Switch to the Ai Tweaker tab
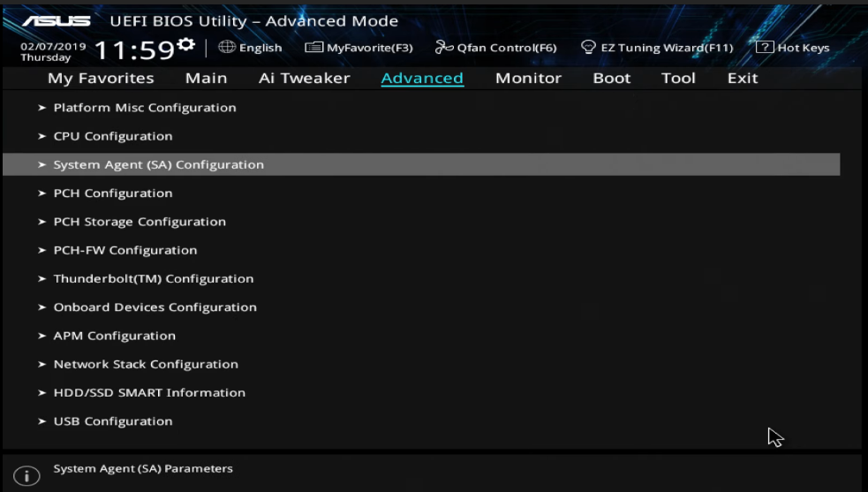The height and width of the screenshot is (492, 868). 304,78
